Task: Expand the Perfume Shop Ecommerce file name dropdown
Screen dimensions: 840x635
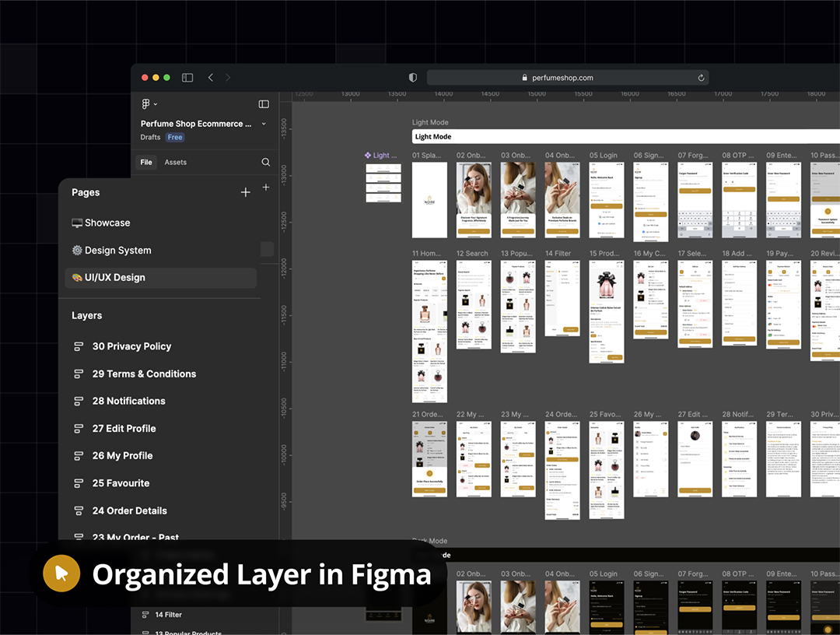Action: tap(264, 124)
